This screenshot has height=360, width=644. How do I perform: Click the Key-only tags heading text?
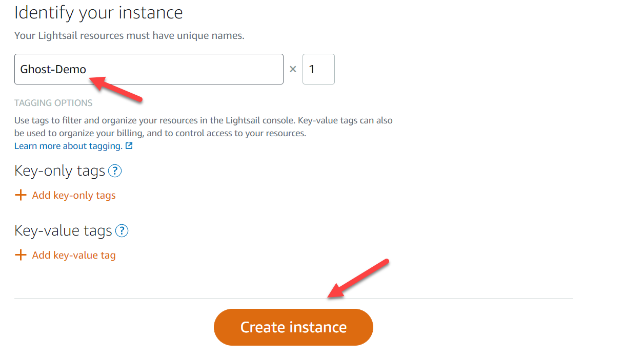pos(60,171)
